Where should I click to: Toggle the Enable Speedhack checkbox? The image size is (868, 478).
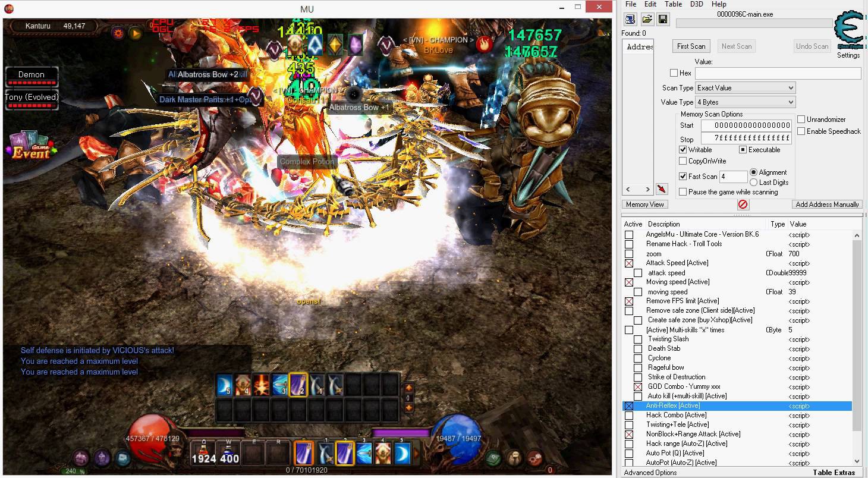click(x=801, y=131)
